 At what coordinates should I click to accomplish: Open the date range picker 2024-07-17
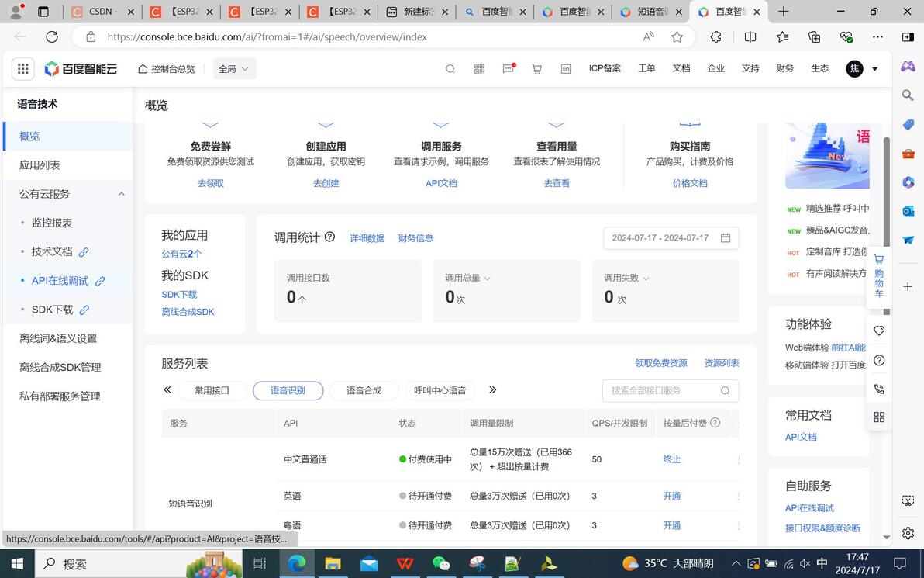pos(671,237)
